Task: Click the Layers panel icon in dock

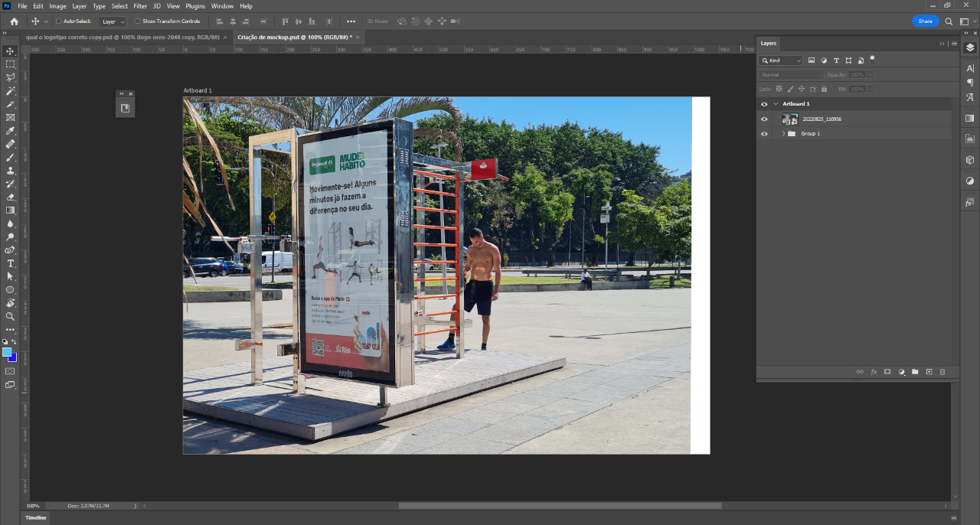Action: click(970, 47)
